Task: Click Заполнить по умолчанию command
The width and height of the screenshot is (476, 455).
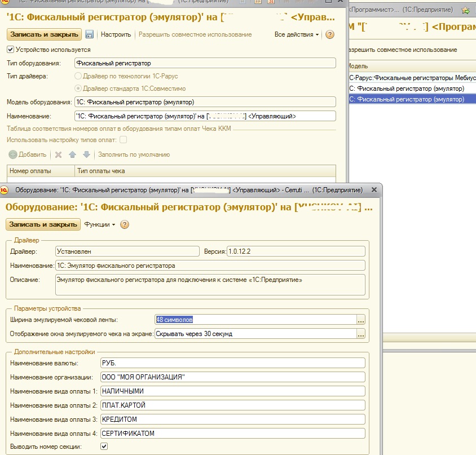Action: click(134, 154)
